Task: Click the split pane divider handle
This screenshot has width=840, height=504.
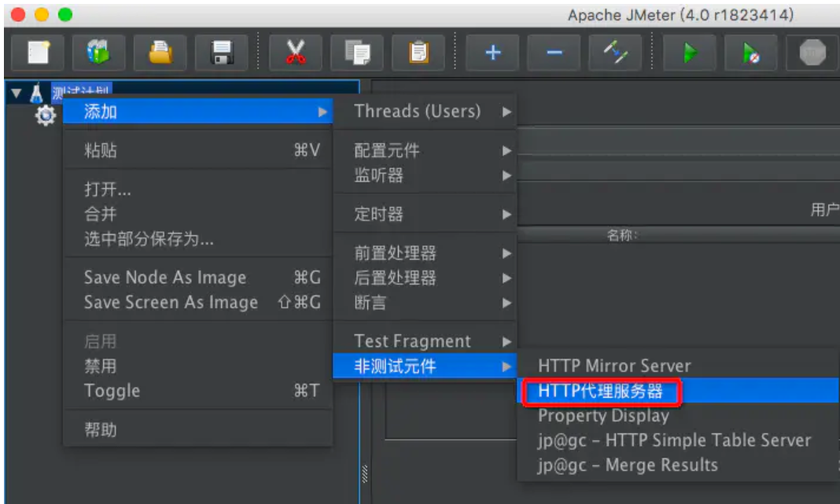Action: coord(365,474)
